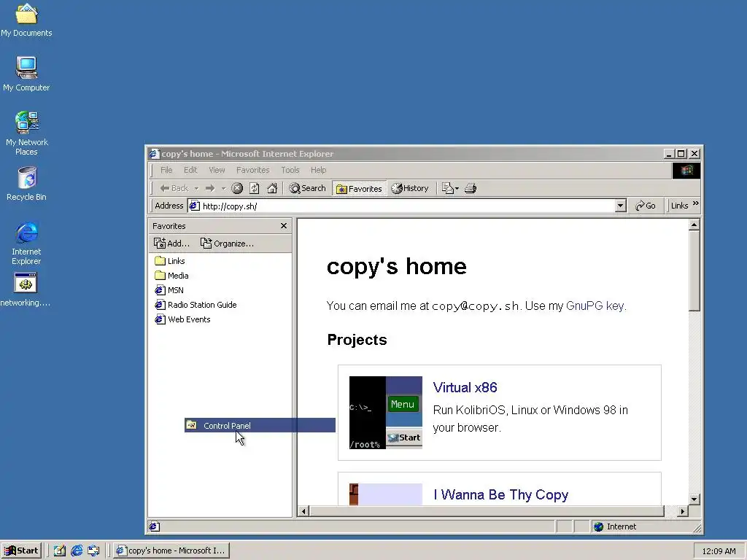Expand the Media favorites folder
747x560 pixels.
coord(171,276)
